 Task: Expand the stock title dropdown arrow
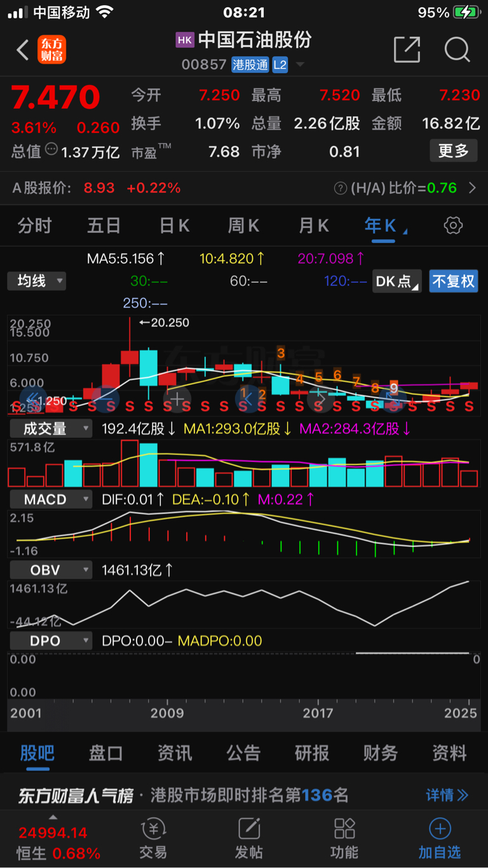(300, 65)
